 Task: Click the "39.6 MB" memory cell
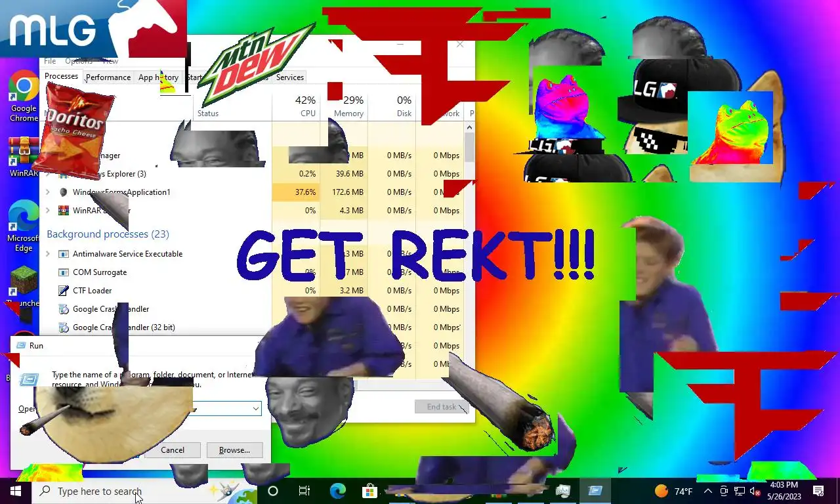344,174
